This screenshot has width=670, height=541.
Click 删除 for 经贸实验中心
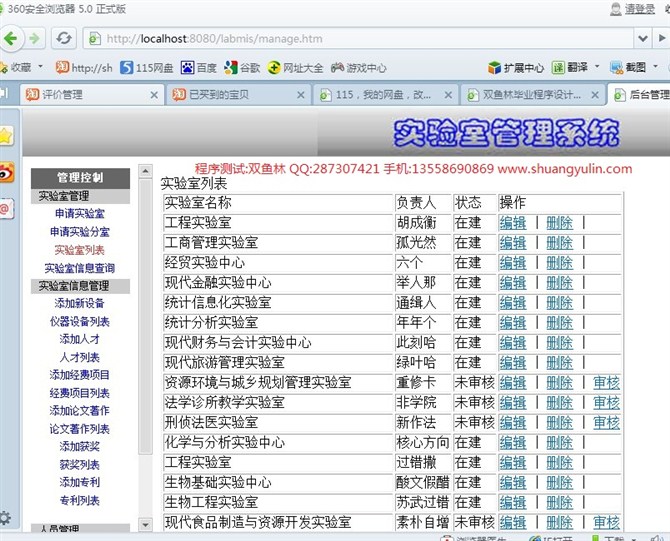click(559, 262)
